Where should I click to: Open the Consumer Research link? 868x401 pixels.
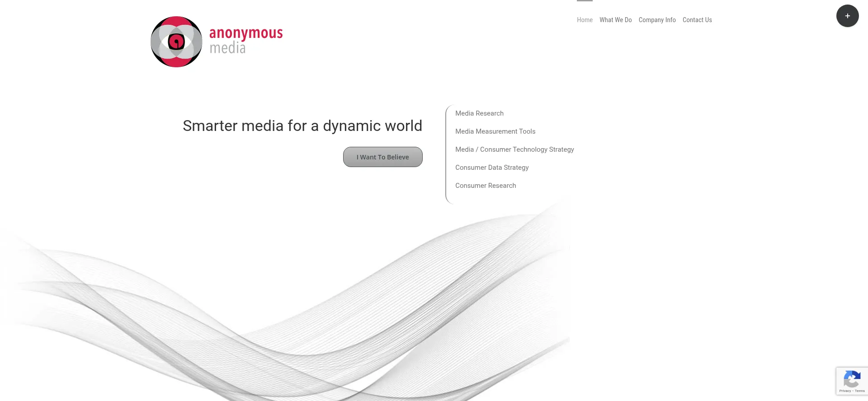click(486, 186)
